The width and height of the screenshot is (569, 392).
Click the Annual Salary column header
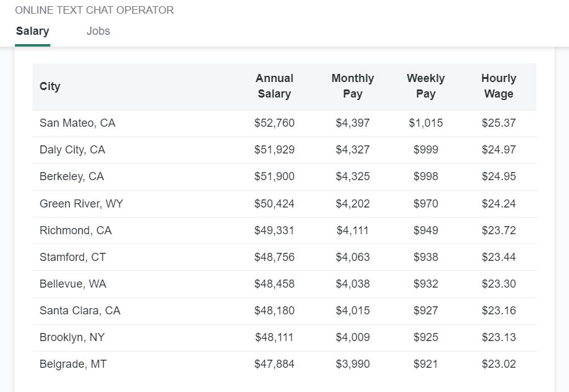(274, 86)
